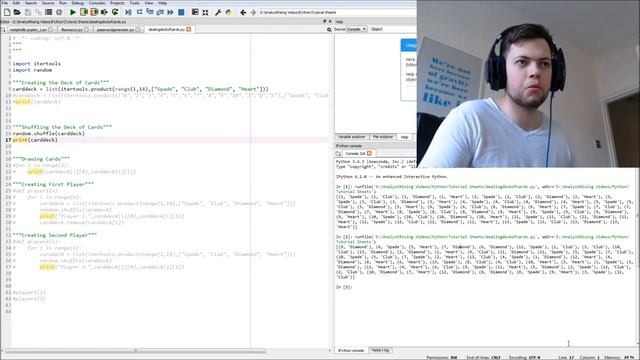Click the browse tabs icon in the editor

click(3, 29)
